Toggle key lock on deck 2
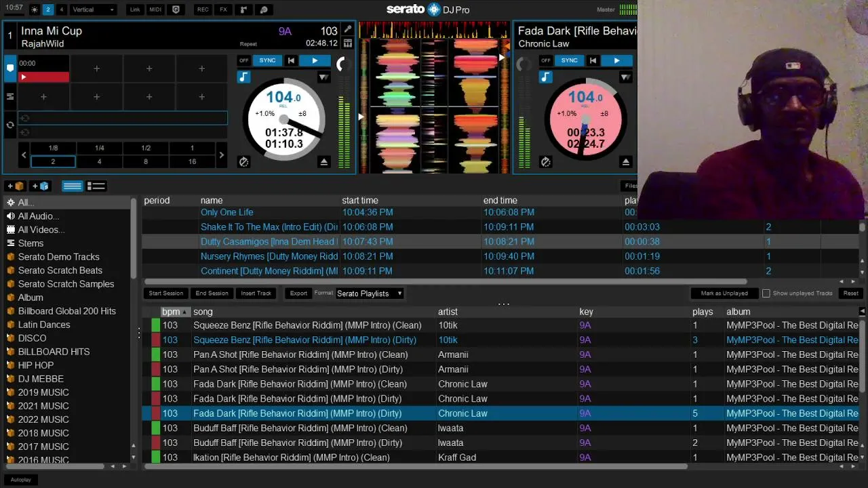 point(545,77)
